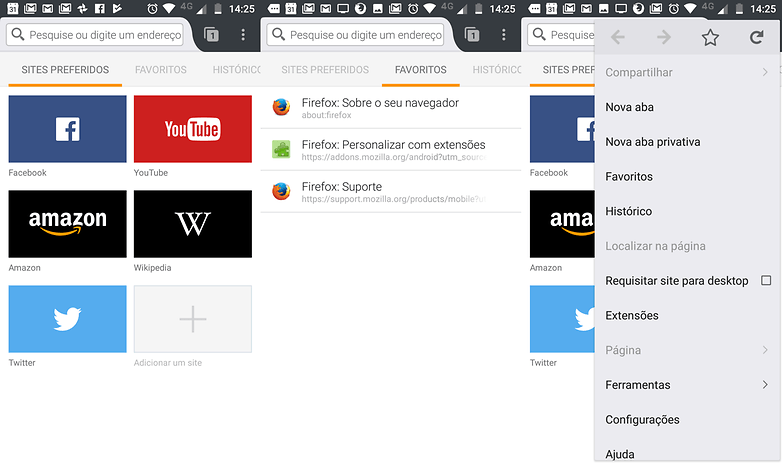Switch to 'Sites preferidos' tab, first screen
Viewport: 782px width, 463px height.
(x=65, y=70)
